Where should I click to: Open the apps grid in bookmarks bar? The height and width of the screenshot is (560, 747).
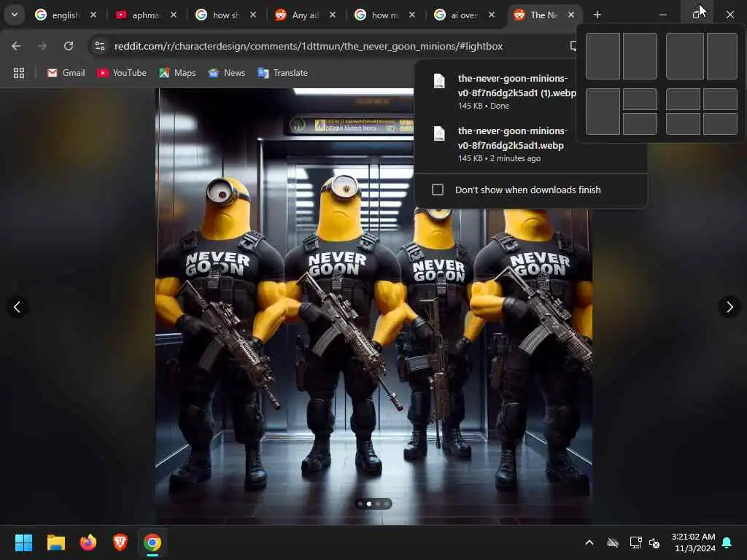click(x=18, y=73)
